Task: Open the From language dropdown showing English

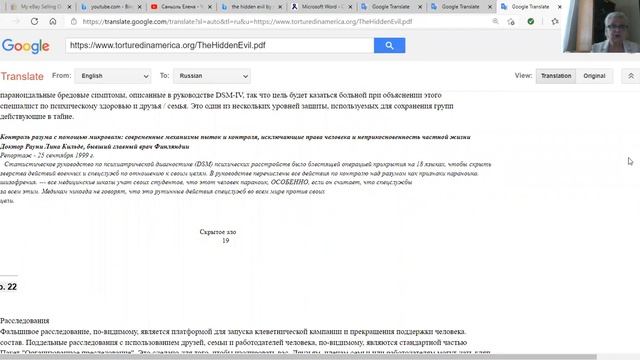Action: (x=113, y=76)
